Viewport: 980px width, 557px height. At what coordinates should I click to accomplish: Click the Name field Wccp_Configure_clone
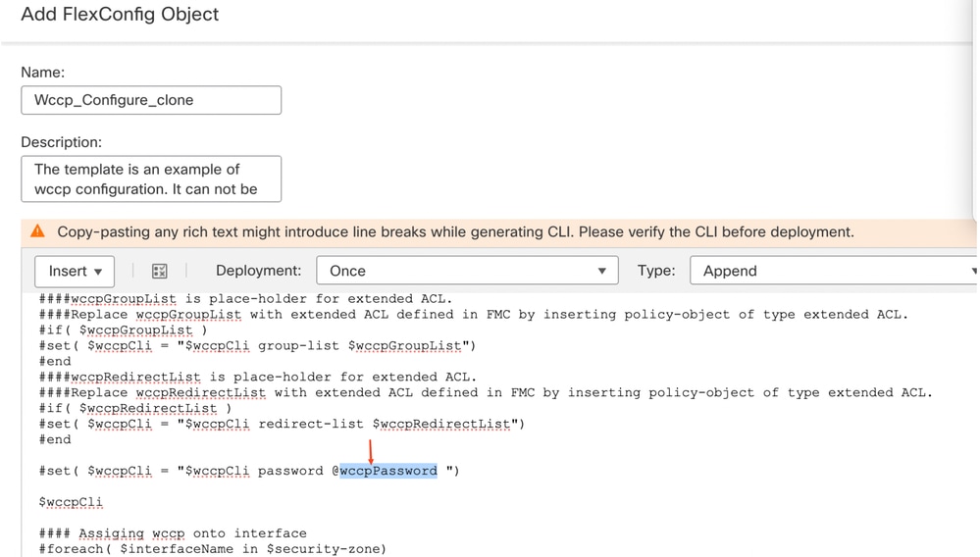151,100
